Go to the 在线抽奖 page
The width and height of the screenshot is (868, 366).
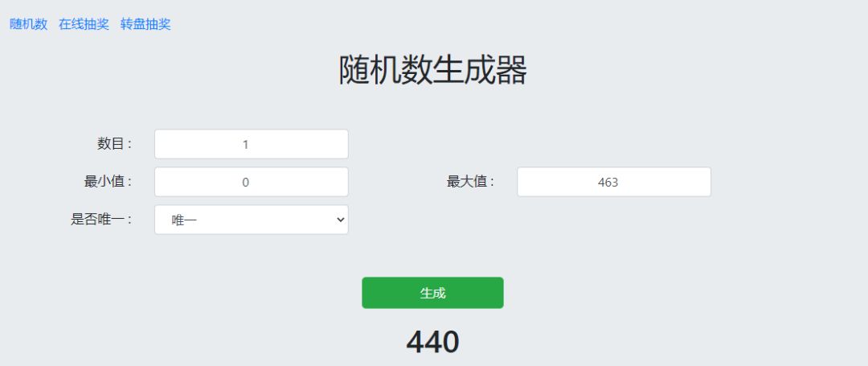coord(84,24)
